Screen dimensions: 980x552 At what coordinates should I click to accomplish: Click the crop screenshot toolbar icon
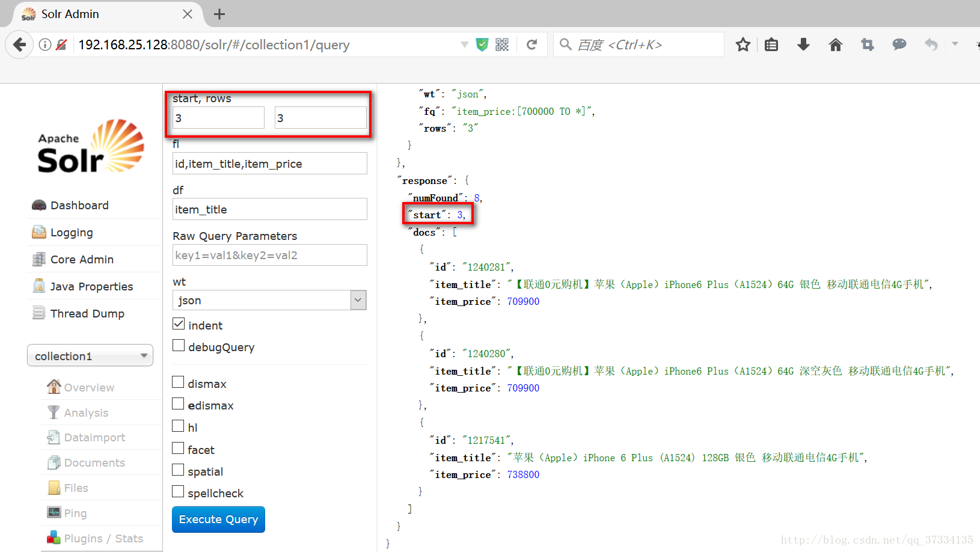tap(867, 44)
